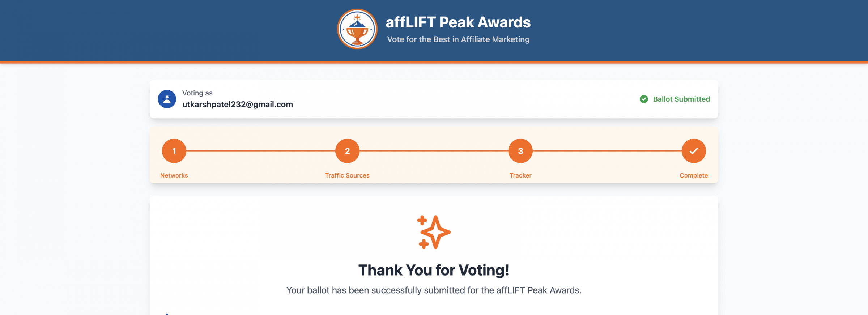Click the Ballot Submitted status text
868x315 pixels.
coord(681,99)
